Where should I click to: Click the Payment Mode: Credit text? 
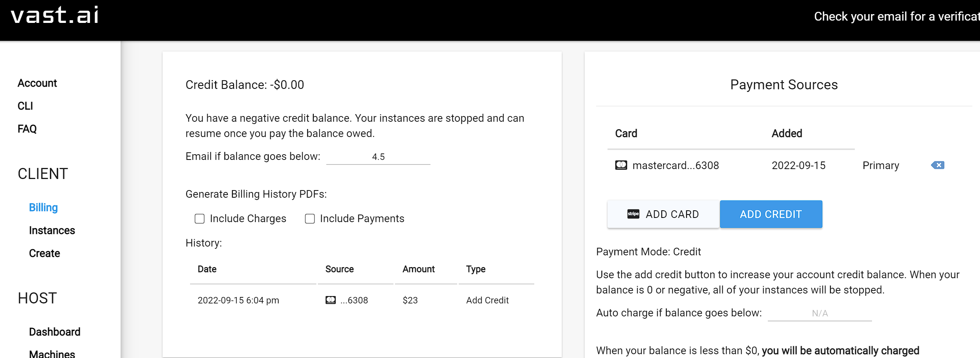pos(648,252)
